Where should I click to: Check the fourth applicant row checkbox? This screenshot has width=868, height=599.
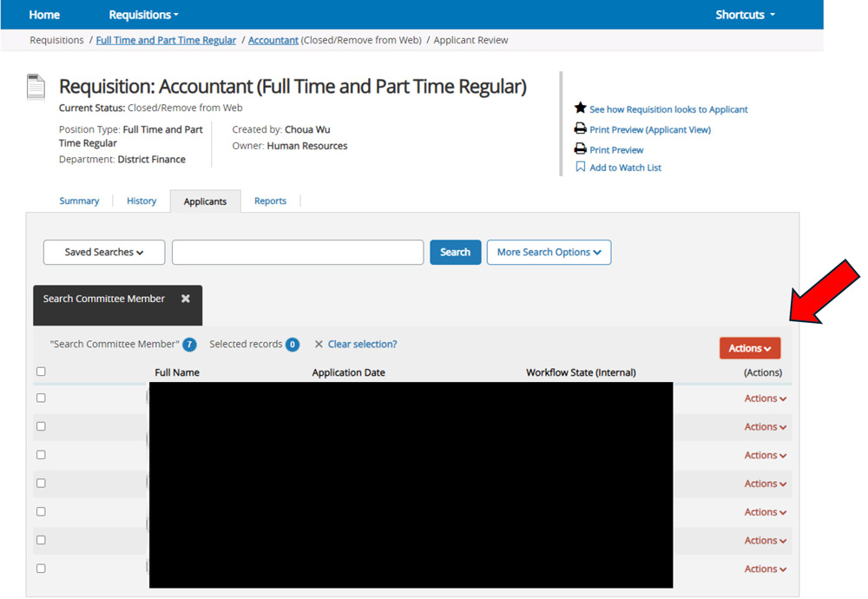pyautogui.click(x=41, y=484)
